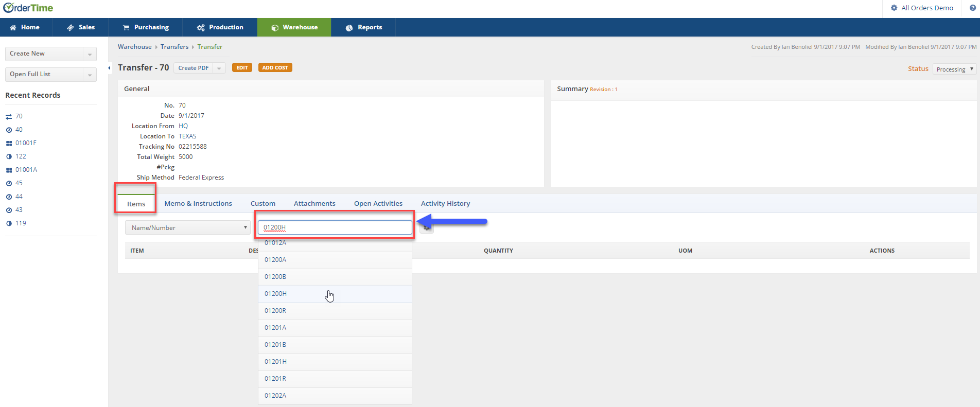This screenshot has height=407, width=980.
Task: Click the Recent Records heading
Action: 33,95
